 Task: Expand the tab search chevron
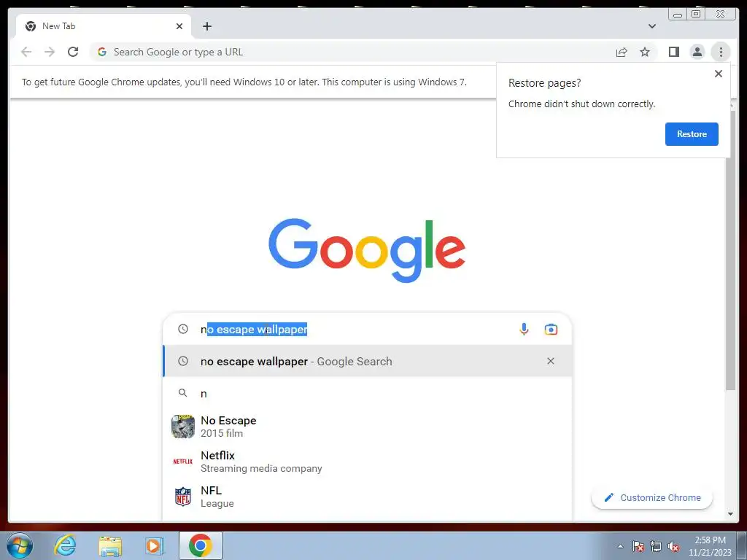coord(651,26)
